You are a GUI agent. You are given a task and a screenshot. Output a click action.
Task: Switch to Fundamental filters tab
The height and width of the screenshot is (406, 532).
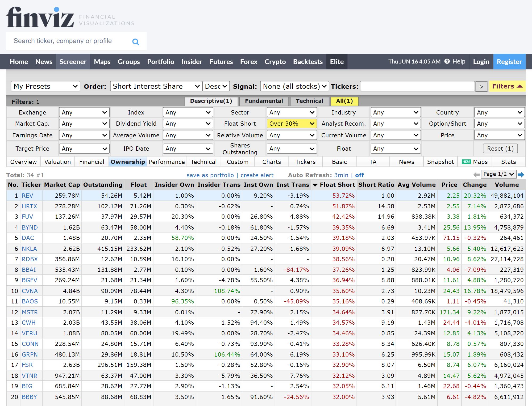pyautogui.click(x=264, y=101)
